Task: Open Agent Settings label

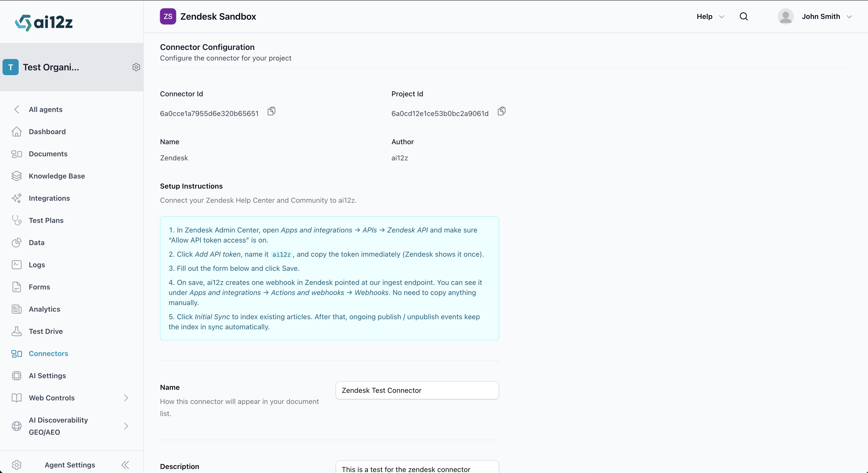Action: point(70,465)
